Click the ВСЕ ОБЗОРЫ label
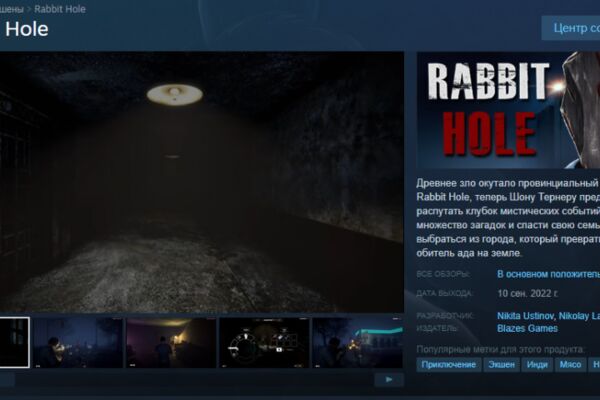Image resolution: width=600 pixels, height=400 pixels. point(443,274)
